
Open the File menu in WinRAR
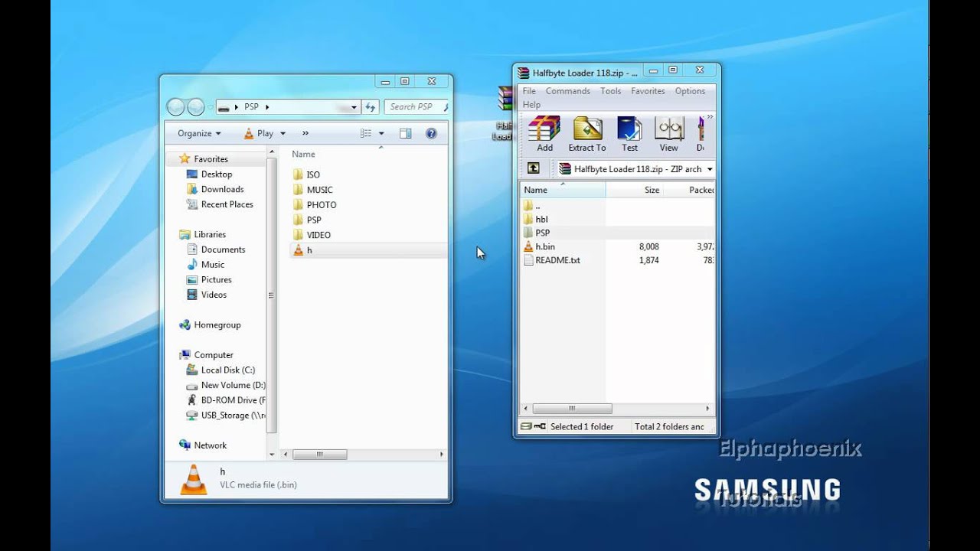tap(529, 91)
